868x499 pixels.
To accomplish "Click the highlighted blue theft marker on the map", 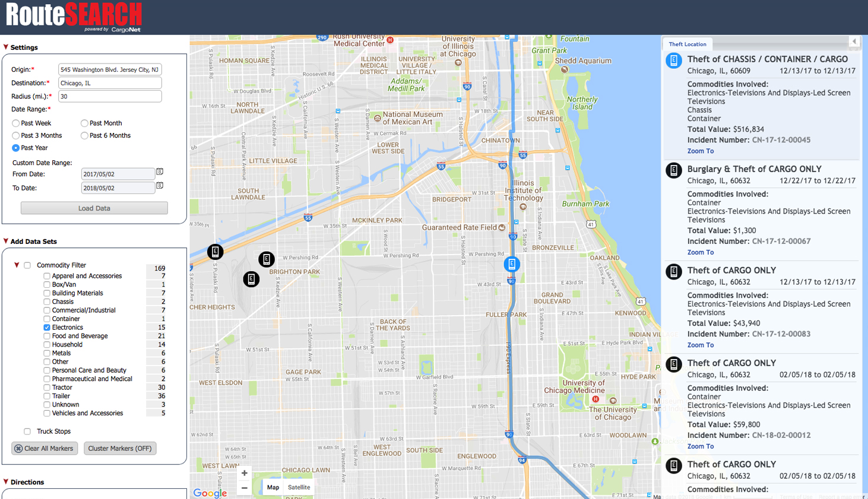I will tap(511, 264).
